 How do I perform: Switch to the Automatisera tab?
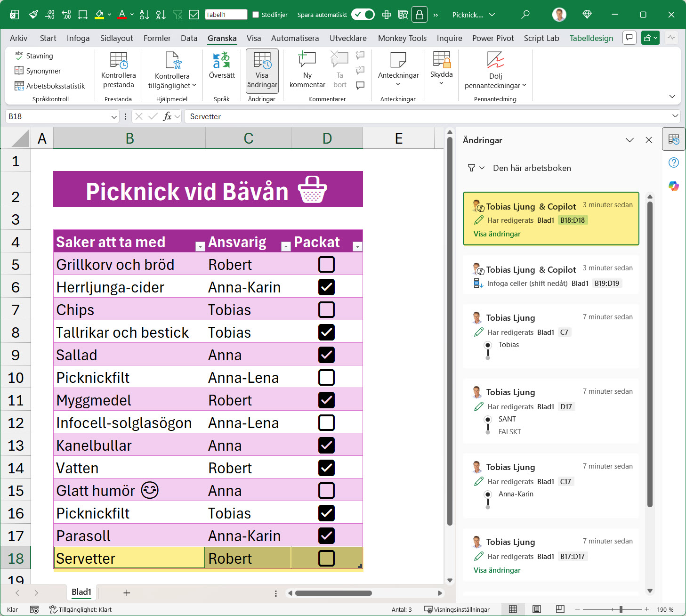[295, 38]
